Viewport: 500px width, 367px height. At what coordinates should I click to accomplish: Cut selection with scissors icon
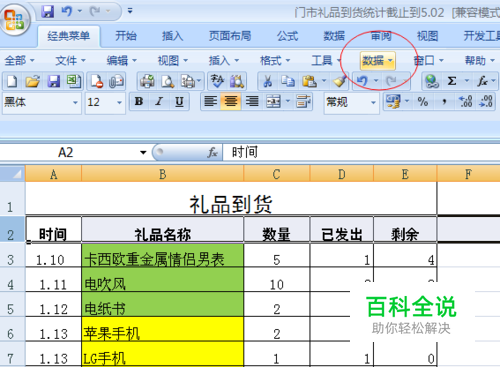pyautogui.click(x=268, y=81)
